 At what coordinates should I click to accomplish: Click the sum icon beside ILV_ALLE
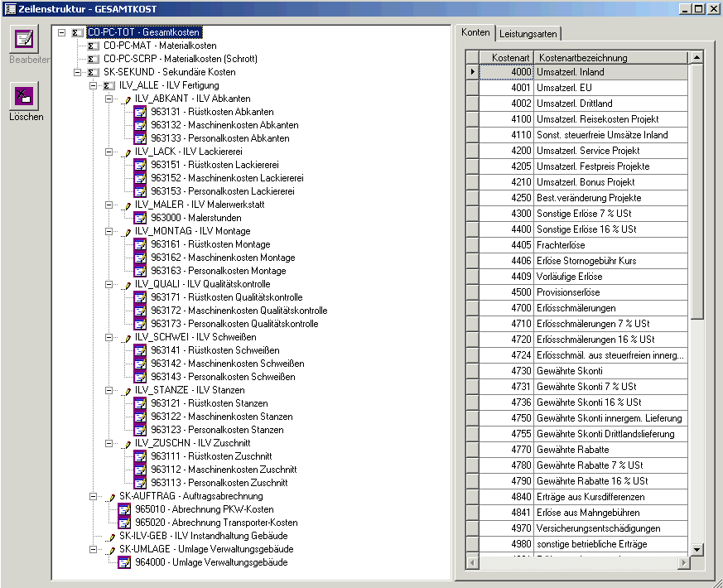click(x=108, y=86)
